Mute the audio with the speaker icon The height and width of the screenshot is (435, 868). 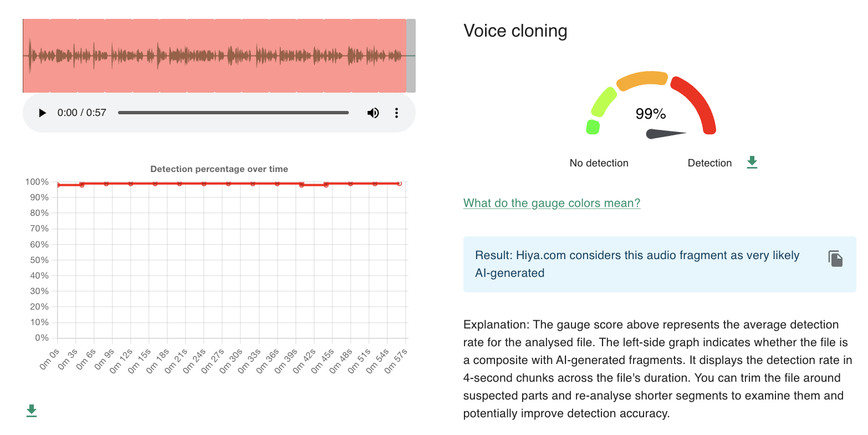pyautogui.click(x=373, y=113)
